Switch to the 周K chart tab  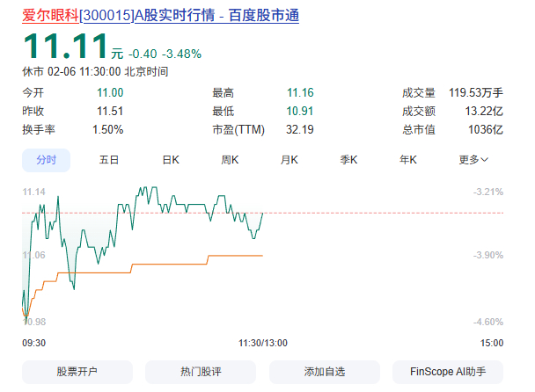click(230, 160)
